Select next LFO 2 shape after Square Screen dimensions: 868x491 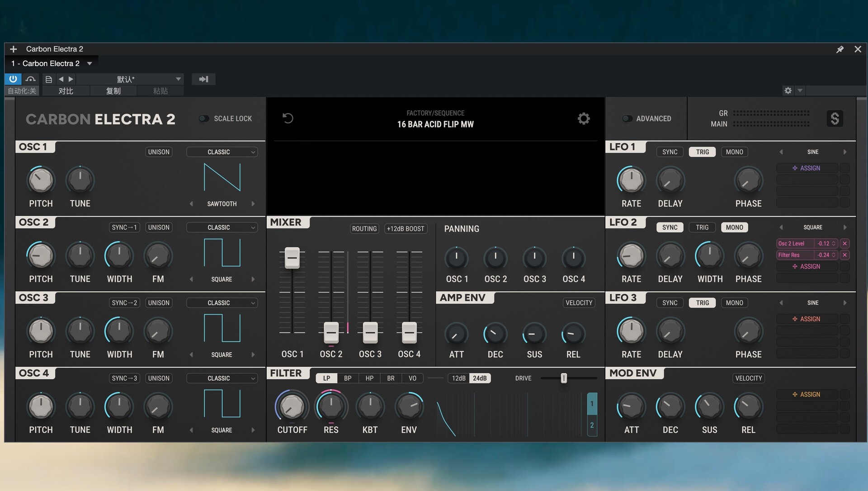point(845,227)
